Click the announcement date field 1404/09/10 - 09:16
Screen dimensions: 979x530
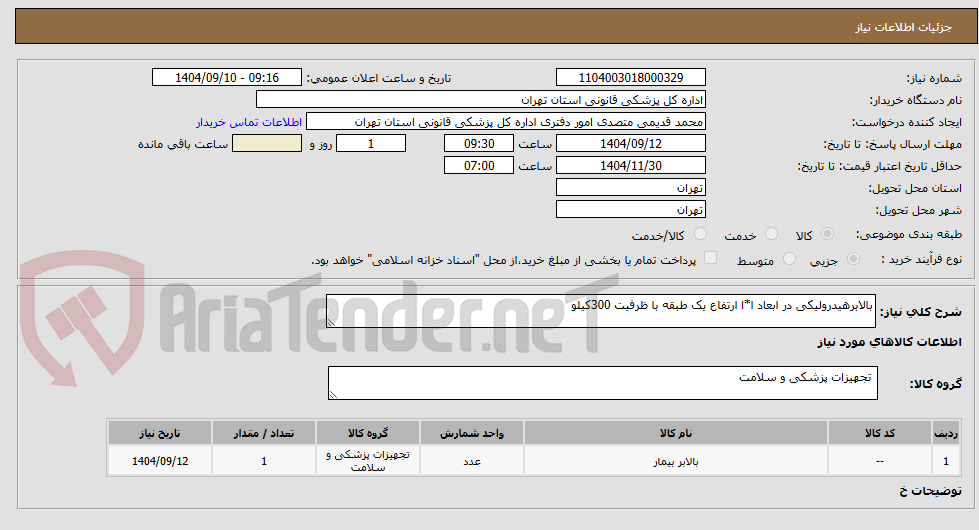click(x=227, y=77)
